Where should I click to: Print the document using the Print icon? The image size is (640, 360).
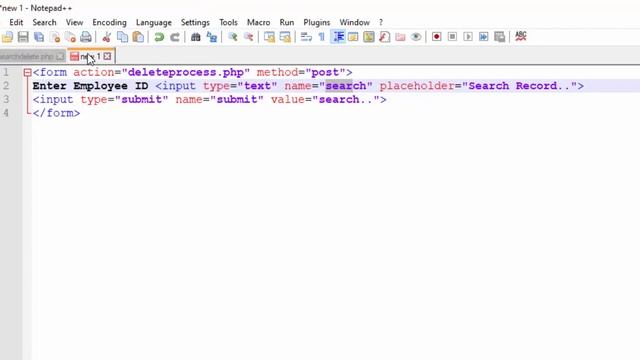click(86, 37)
